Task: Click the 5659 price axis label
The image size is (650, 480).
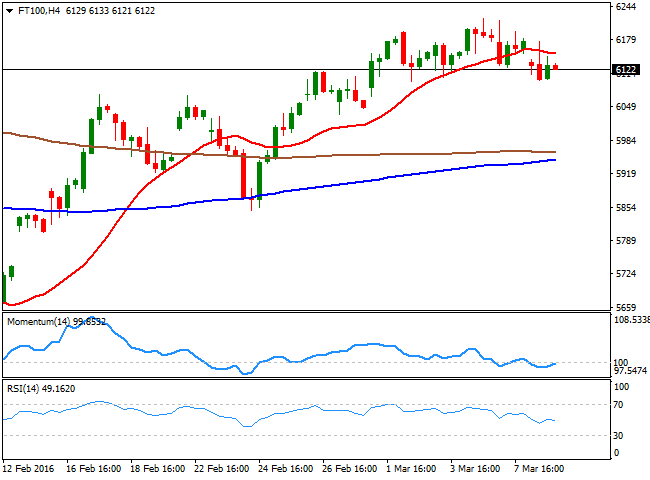Action: 626,307
